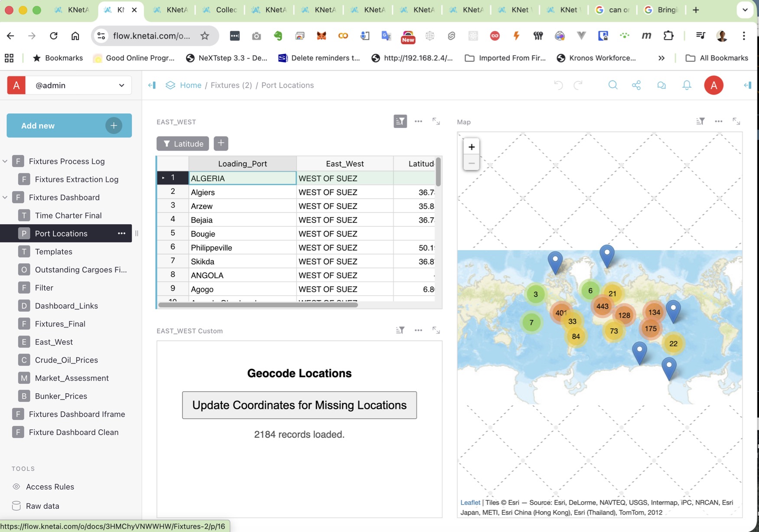This screenshot has height=532, width=759.
Task: Collapse the Fixtures Dashboard tree group
Action: pos(5,197)
